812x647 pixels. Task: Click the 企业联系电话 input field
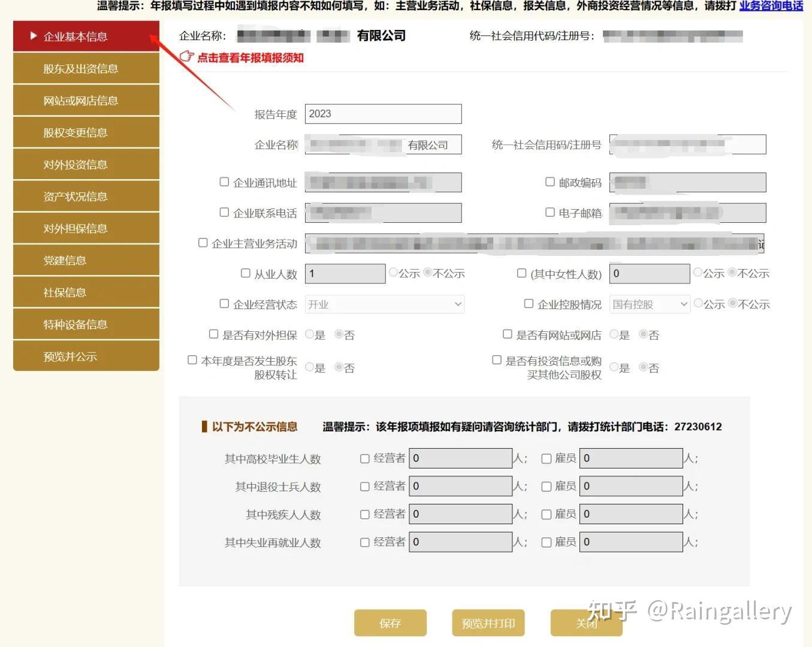pos(384,213)
